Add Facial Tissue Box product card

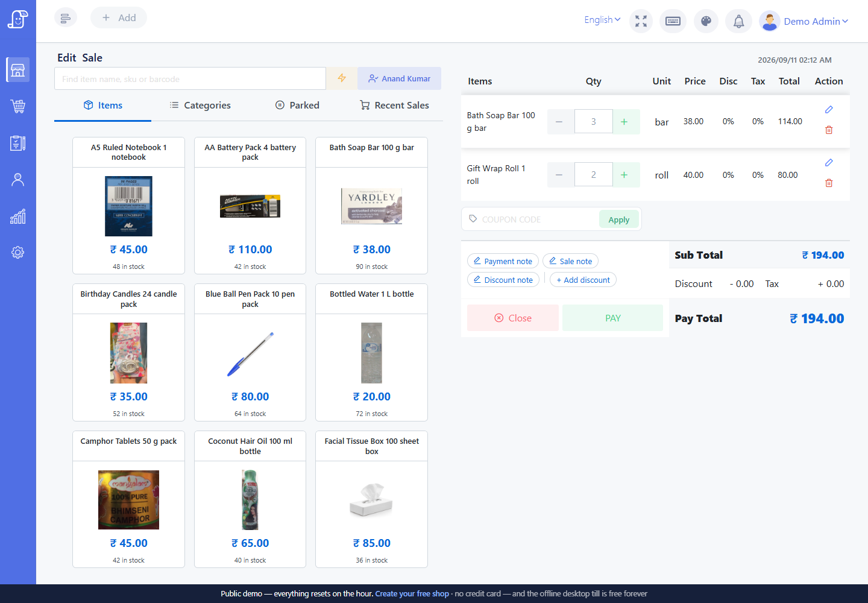[x=371, y=499]
